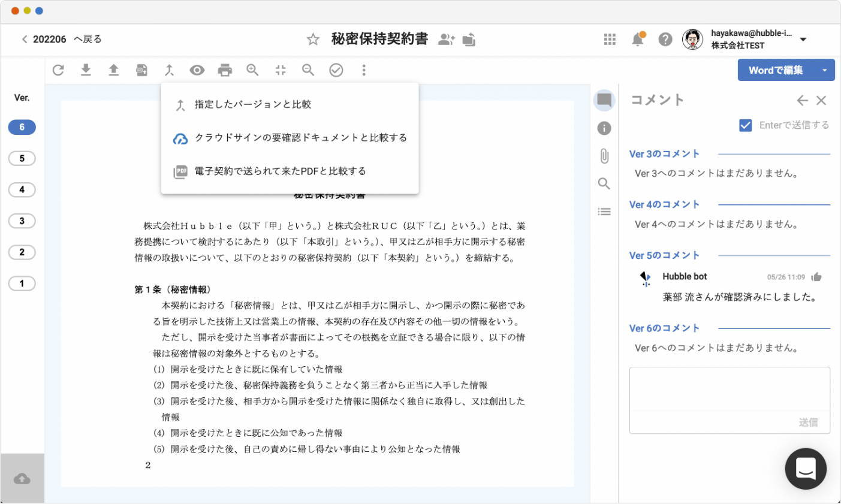Image resolution: width=841 pixels, height=504 pixels.
Task: Click the download icon in toolbar
Action: [86, 70]
